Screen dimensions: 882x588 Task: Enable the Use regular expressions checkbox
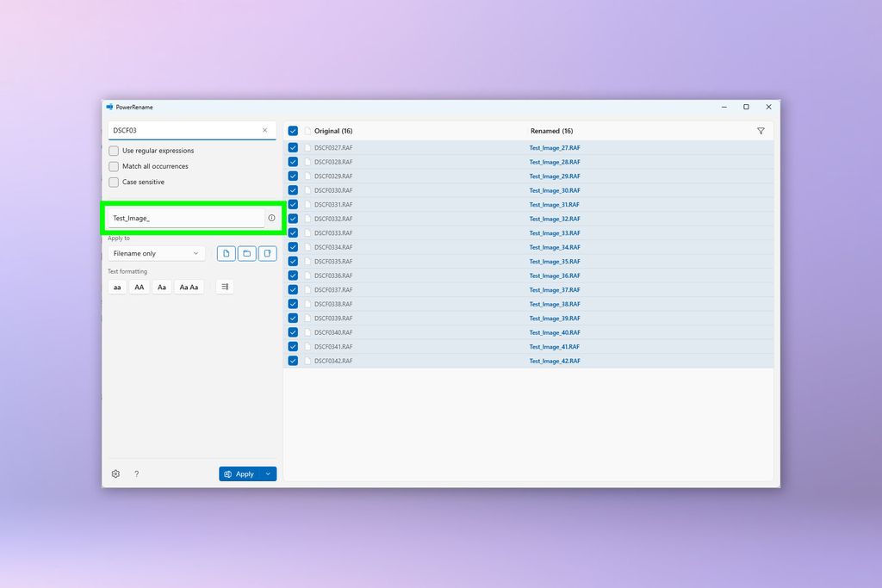pyautogui.click(x=113, y=150)
